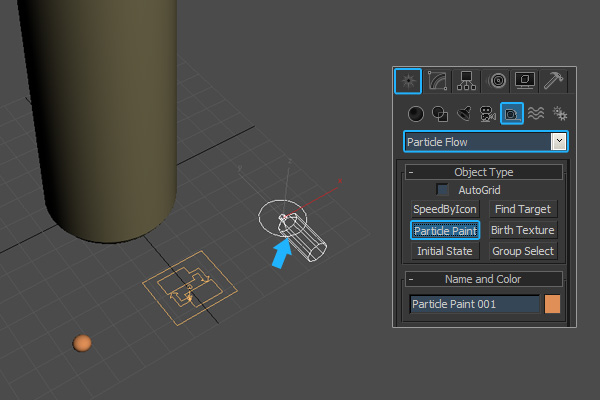The width and height of the screenshot is (600, 400).
Task: Collapse the Name and Color rollout
Action: (411, 279)
